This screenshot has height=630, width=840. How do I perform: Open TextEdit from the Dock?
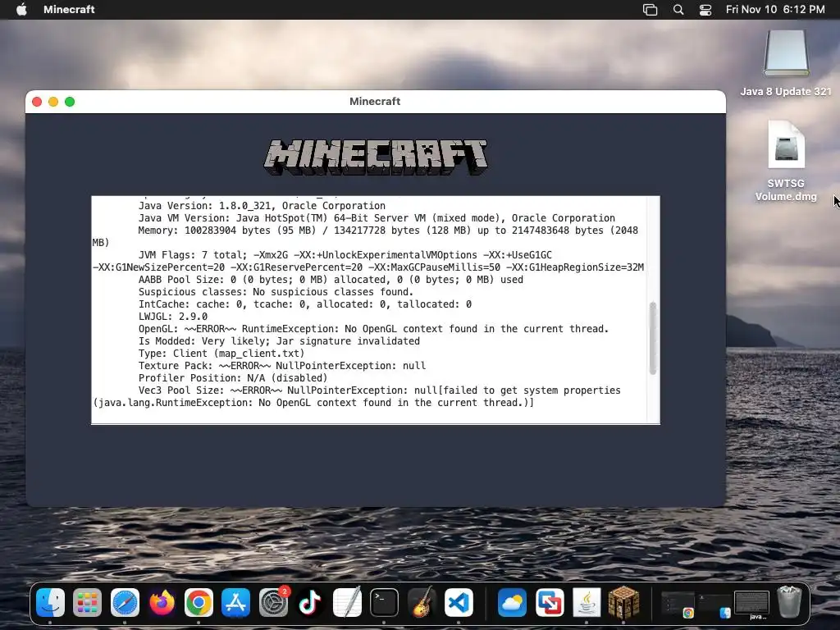pyautogui.click(x=347, y=603)
